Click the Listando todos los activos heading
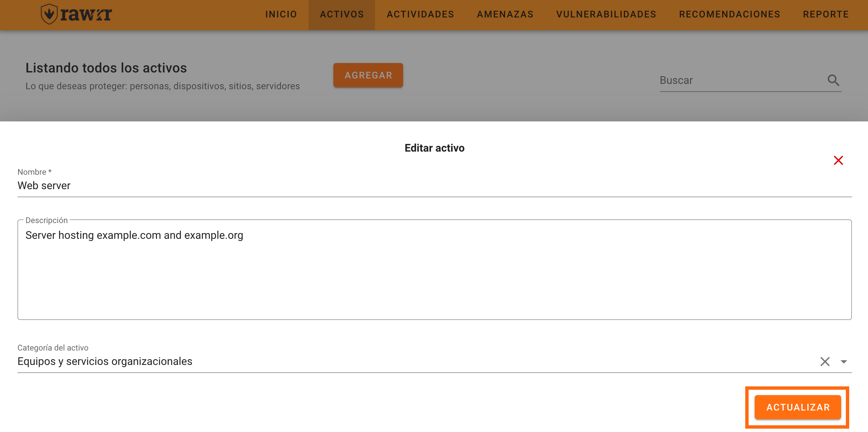 click(x=106, y=68)
